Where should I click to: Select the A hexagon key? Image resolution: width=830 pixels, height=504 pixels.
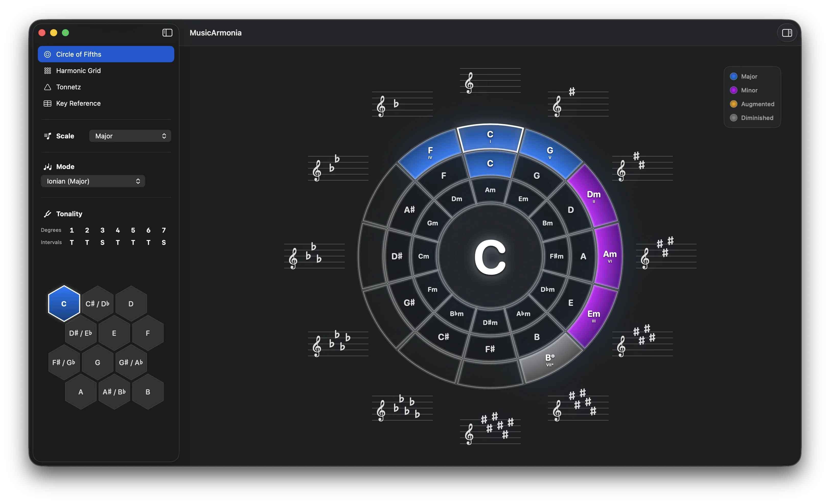80,392
